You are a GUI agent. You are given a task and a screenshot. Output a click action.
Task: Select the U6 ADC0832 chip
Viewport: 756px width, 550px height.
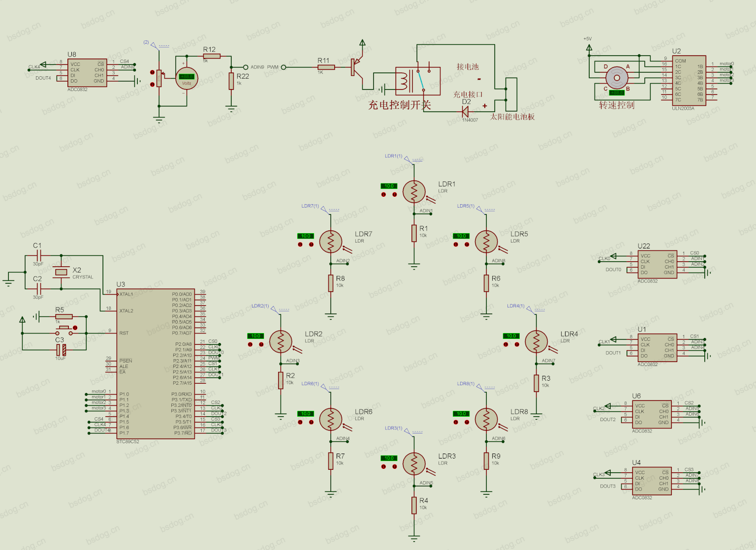tap(652, 415)
